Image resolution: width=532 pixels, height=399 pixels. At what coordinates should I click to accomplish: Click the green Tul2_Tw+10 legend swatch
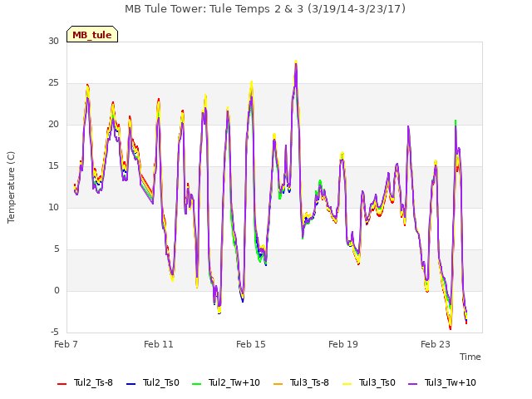tap(196, 384)
